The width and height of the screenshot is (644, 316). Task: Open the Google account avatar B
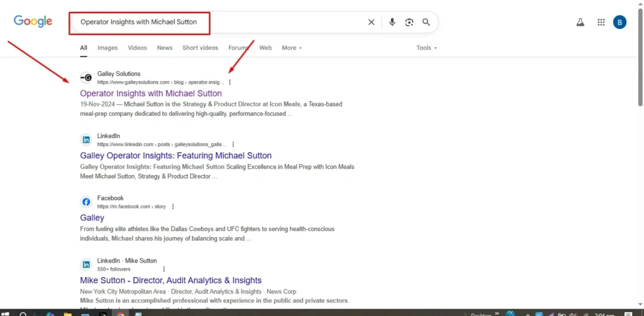click(619, 22)
